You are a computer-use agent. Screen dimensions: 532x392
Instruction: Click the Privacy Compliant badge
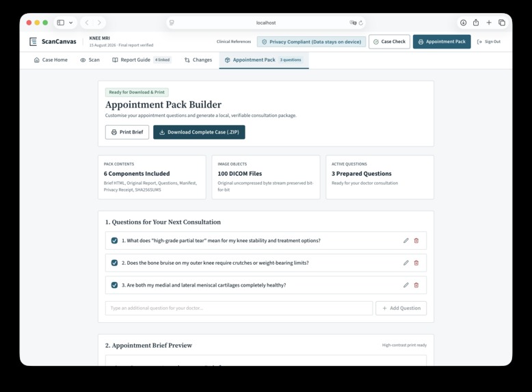[311, 42]
